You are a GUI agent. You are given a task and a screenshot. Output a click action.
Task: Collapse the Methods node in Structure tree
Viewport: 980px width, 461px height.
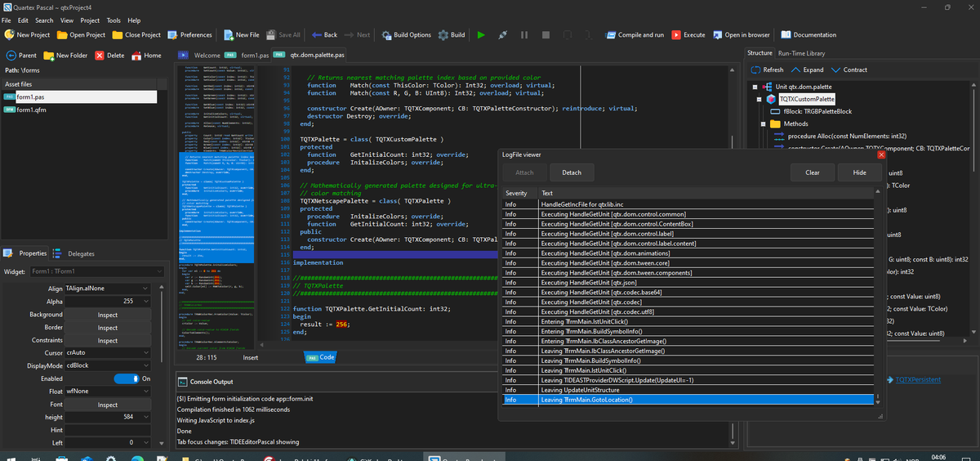tap(762, 123)
